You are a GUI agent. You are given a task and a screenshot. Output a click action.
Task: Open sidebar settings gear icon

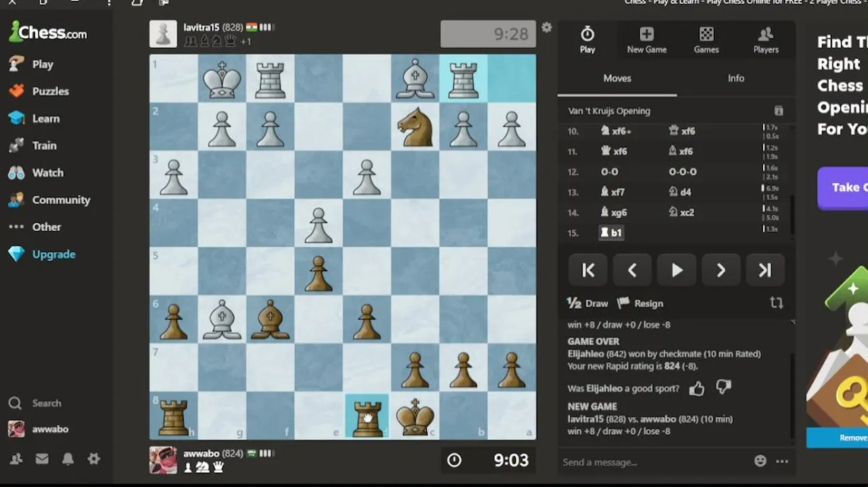click(93, 459)
